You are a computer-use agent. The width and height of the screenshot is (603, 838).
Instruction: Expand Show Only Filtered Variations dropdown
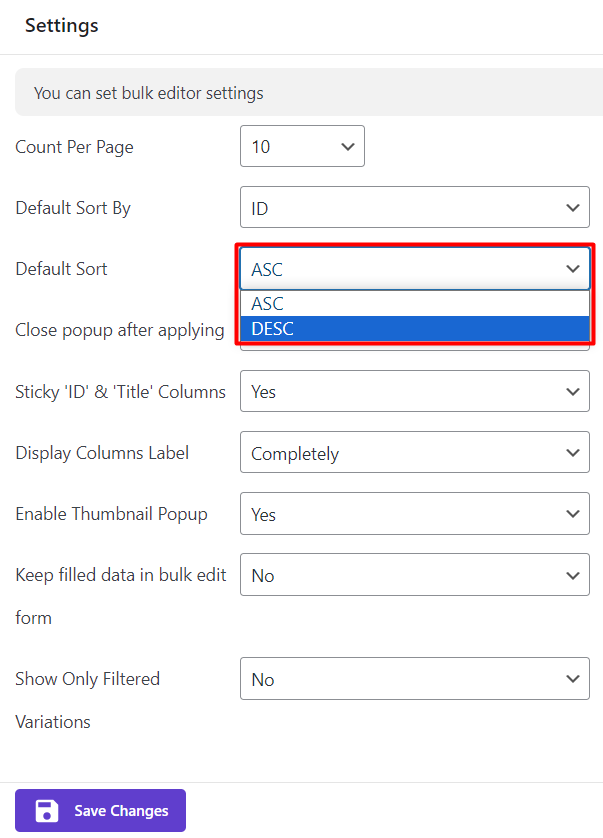(x=414, y=679)
